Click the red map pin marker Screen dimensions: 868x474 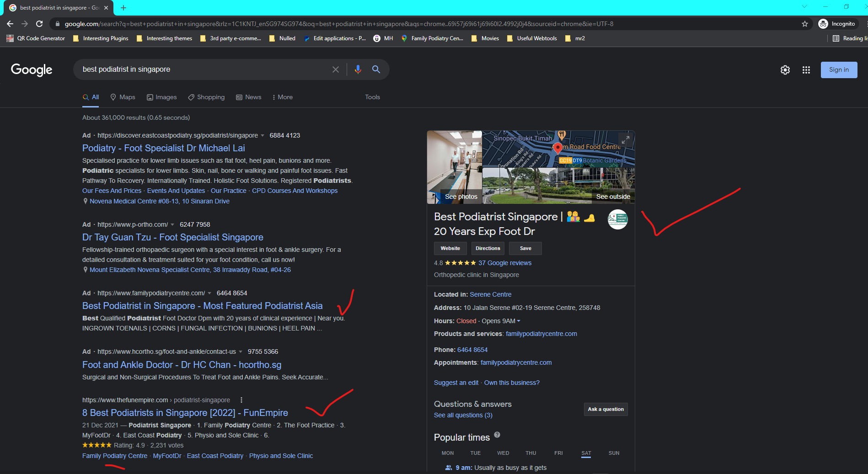557,149
